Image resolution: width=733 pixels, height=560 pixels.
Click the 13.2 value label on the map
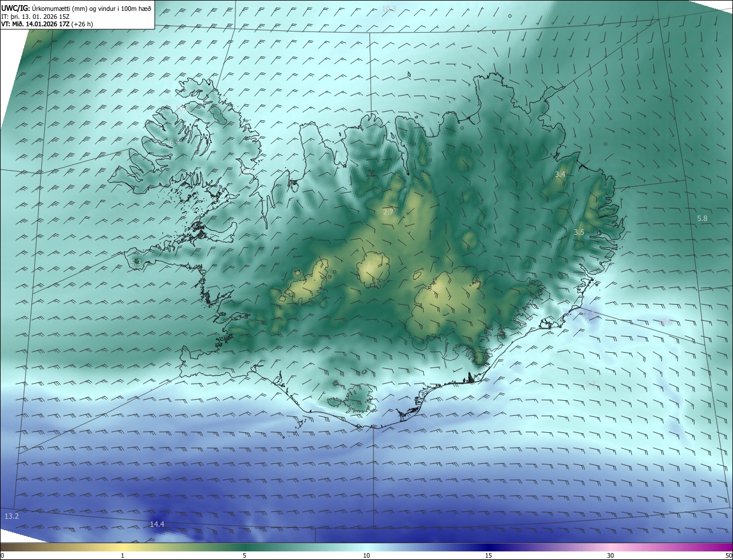(x=11, y=516)
